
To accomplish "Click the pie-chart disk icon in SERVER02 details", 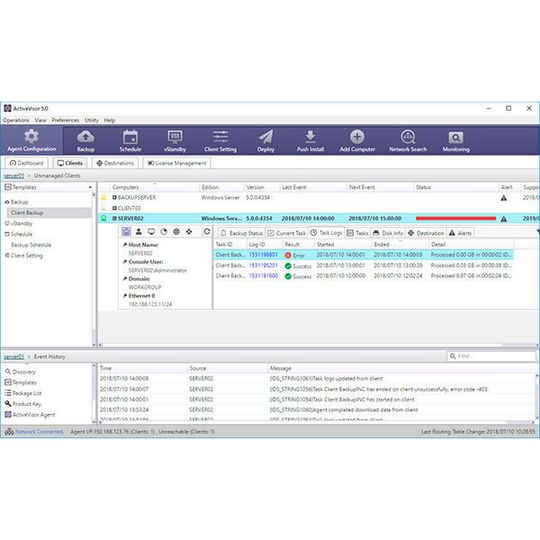I will point(164,232).
